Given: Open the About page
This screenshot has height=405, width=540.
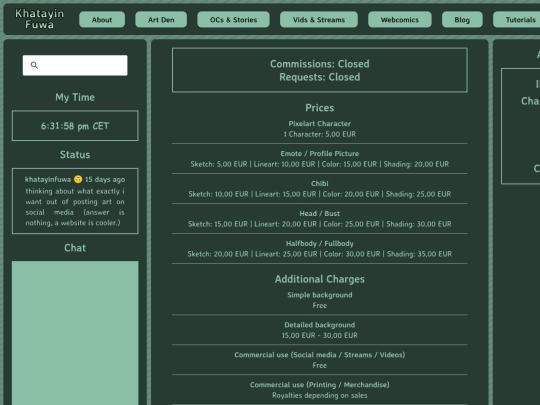Looking at the screenshot, I should [102, 20].
